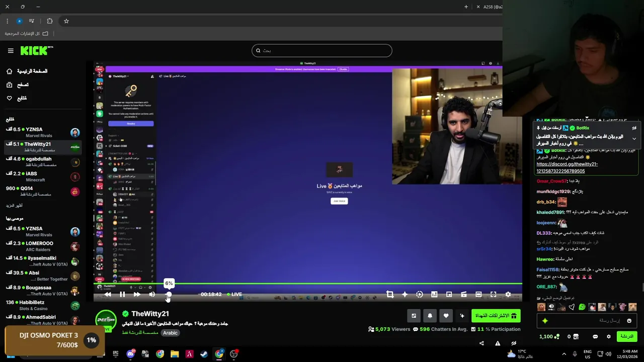Open player settings gear
The width and height of the screenshot is (644, 362).
coord(508,294)
